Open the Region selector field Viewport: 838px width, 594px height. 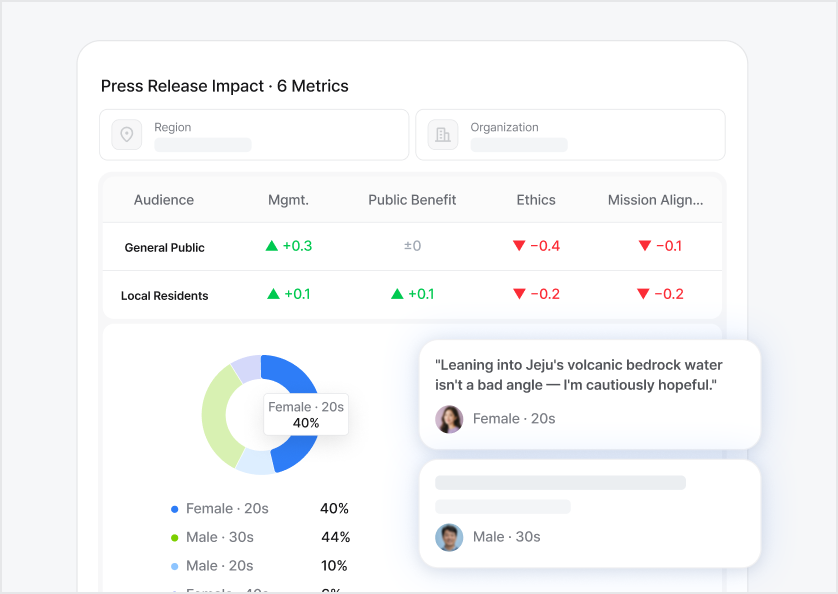[254, 135]
